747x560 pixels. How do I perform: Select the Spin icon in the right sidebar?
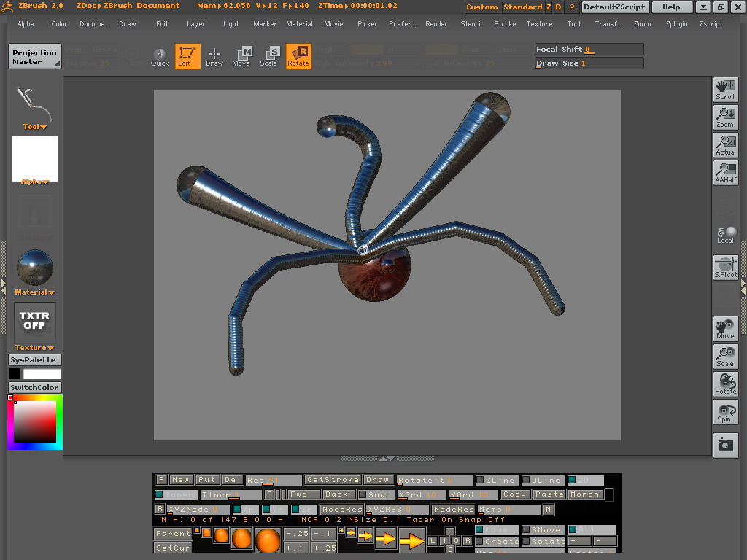725,412
